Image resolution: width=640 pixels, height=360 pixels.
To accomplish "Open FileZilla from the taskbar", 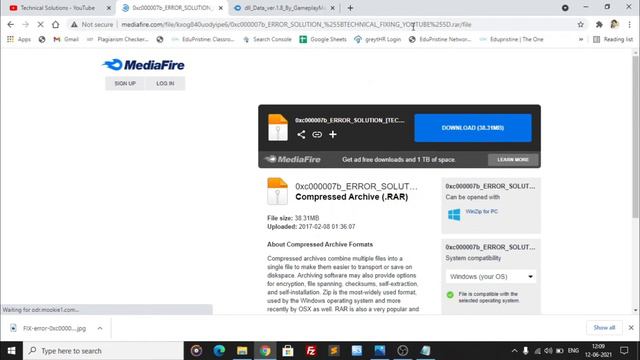I will (311, 351).
